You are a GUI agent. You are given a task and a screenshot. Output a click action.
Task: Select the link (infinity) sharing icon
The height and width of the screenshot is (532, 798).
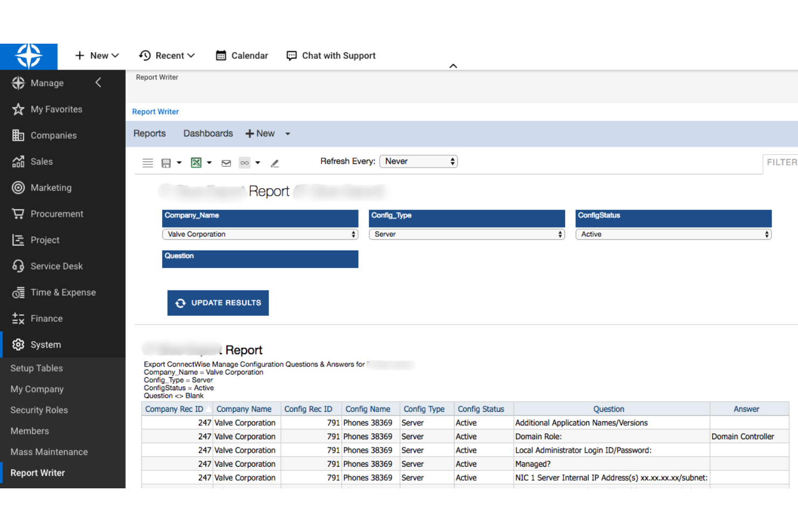244,162
